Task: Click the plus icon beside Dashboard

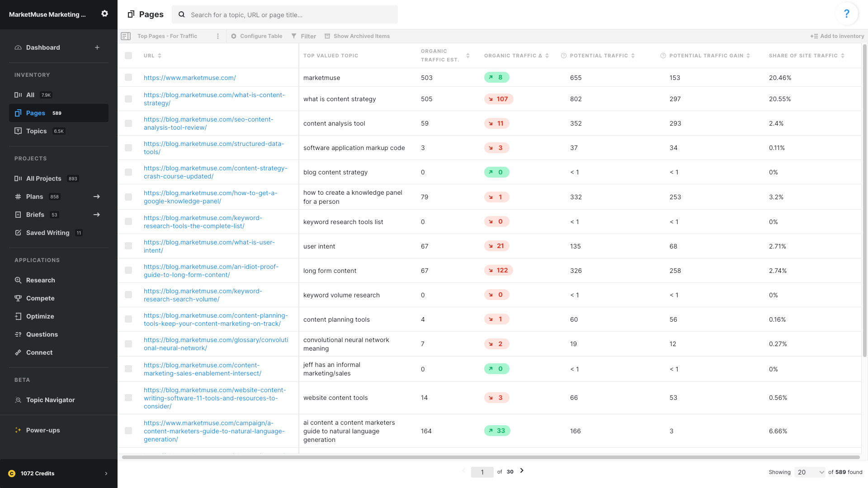Action: 97,47
